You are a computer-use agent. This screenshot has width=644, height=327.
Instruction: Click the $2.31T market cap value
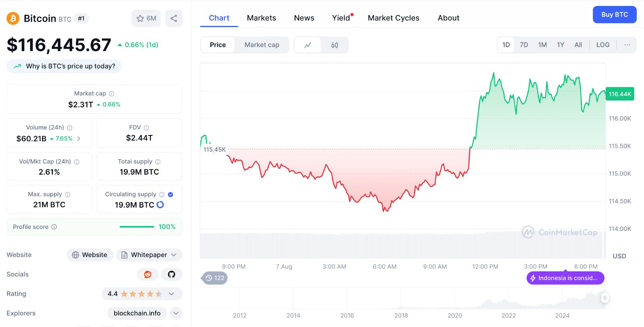click(80, 105)
